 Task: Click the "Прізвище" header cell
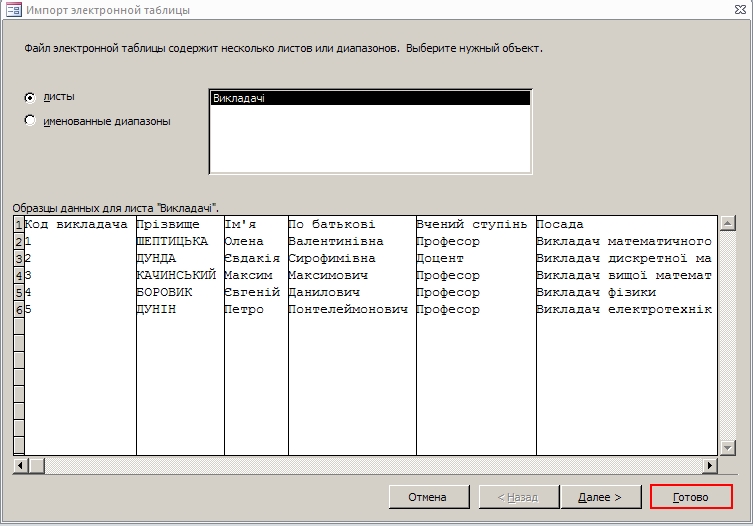coord(180,224)
